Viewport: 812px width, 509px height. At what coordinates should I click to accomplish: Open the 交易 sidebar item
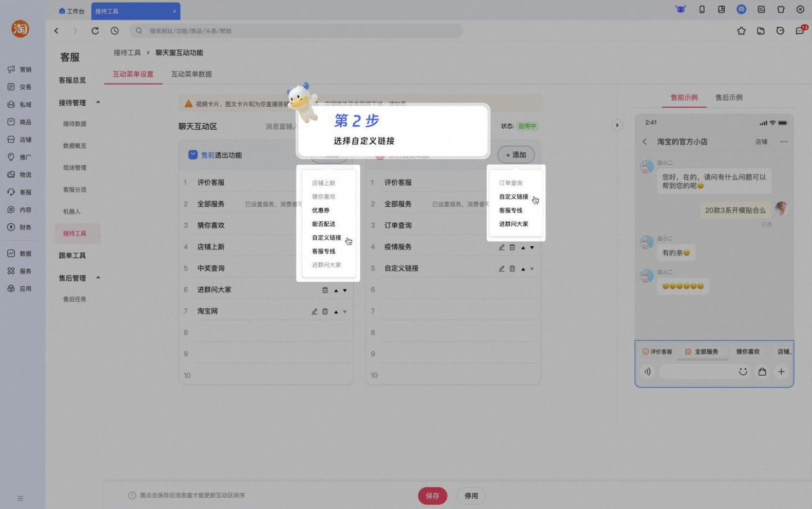(19, 87)
